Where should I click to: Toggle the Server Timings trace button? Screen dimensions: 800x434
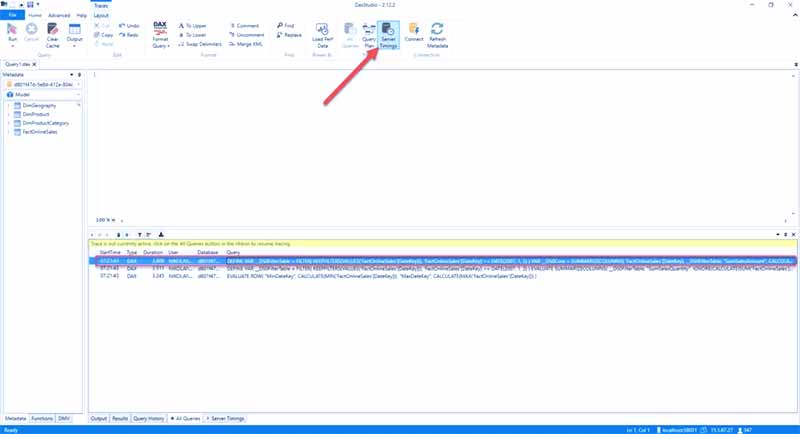point(388,35)
